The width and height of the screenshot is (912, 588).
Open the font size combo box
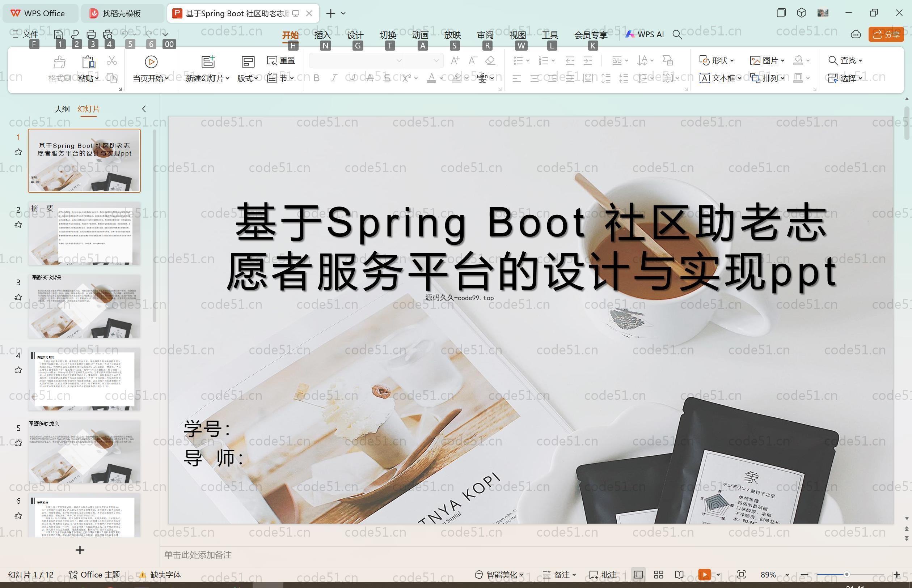point(424,60)
